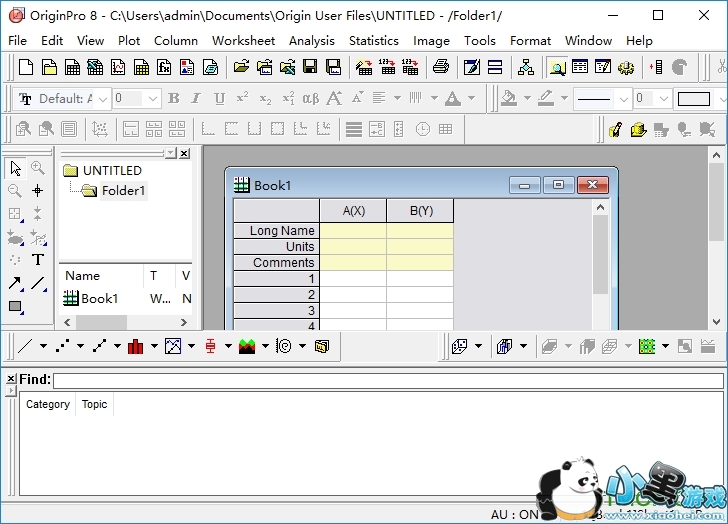This screenshot has height=524, width=728.
Task: Click the Print toolbar icon
Action: click(x=440, y=67)
